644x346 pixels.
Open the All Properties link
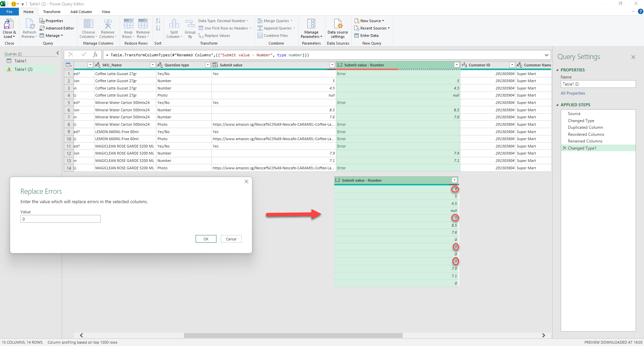pyautogui.click(x=573, y=93)
